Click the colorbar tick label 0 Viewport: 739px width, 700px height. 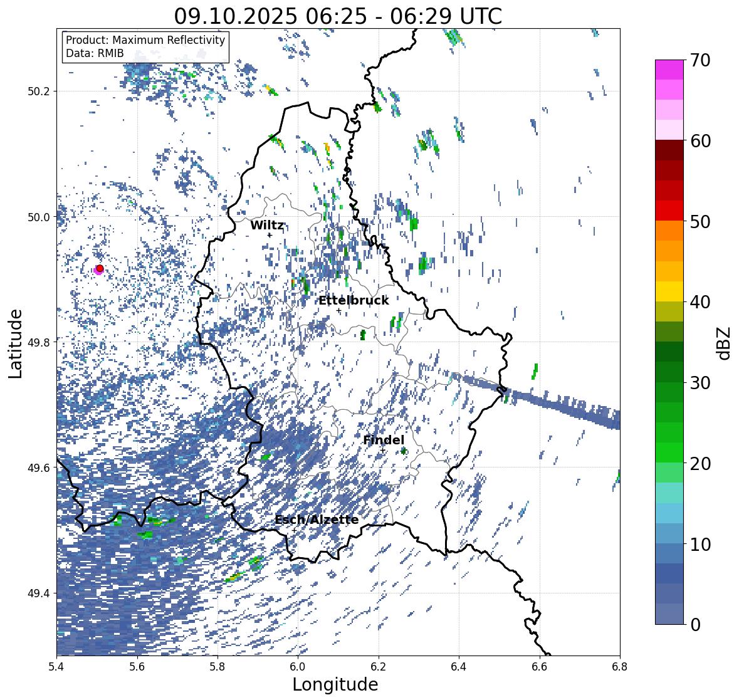695,625
